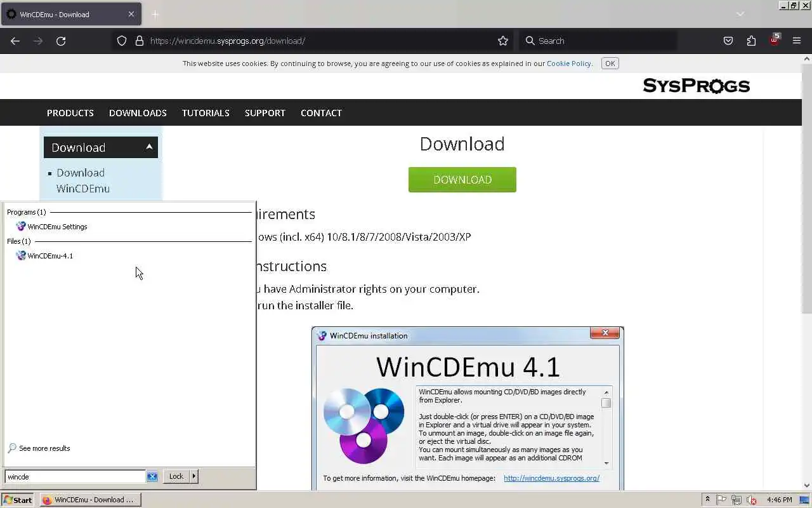Reload the current page

coord(61,41)
